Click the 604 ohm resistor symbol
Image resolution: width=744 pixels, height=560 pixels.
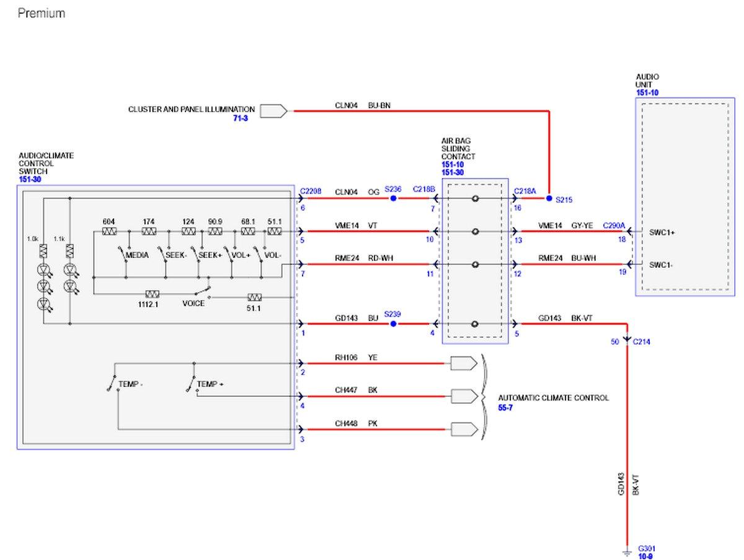(110, 231)
